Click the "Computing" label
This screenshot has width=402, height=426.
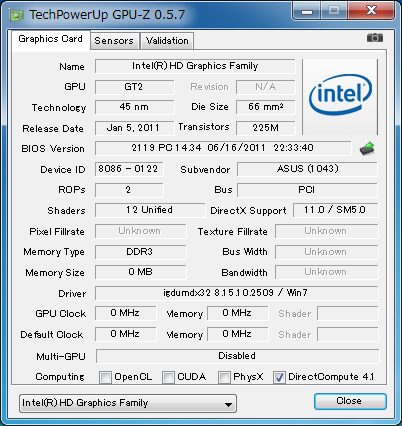[x=60, y=377]
